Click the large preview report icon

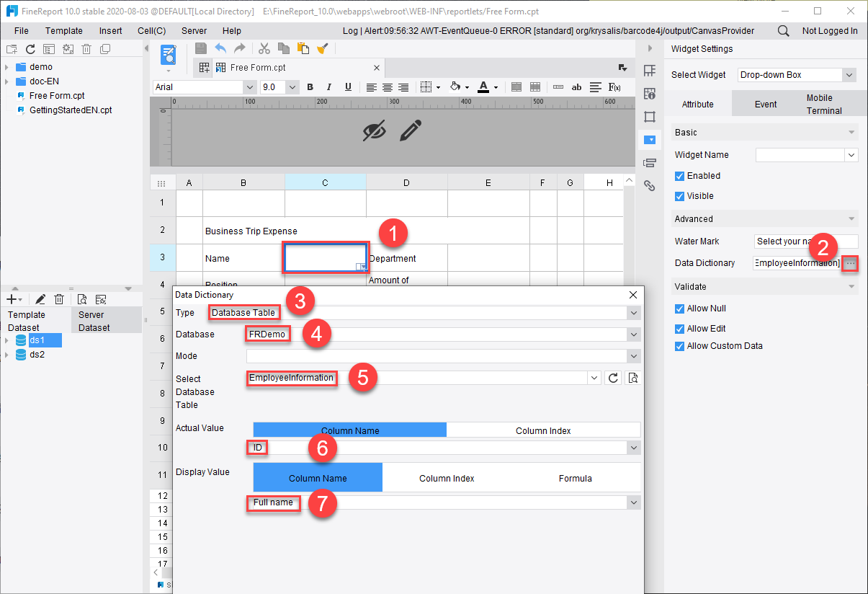tap(169, 56)
